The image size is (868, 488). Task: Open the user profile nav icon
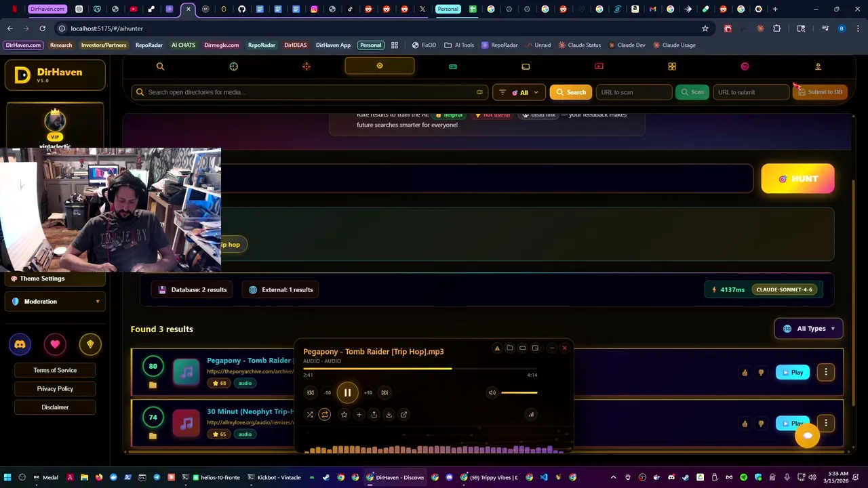(x=818, y=66)
